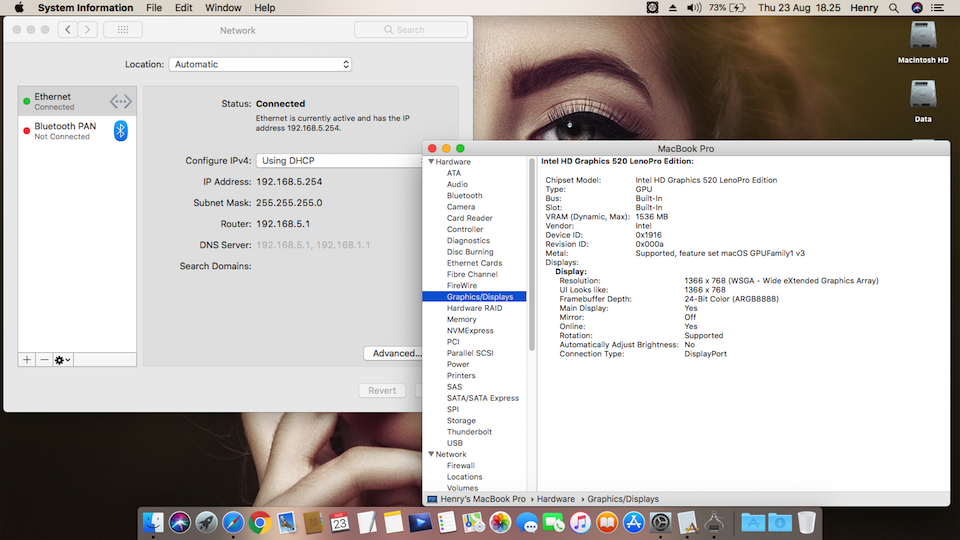The image size is (960, 540).
Task: Open Contacts book icon in dock
Action: 313,523
